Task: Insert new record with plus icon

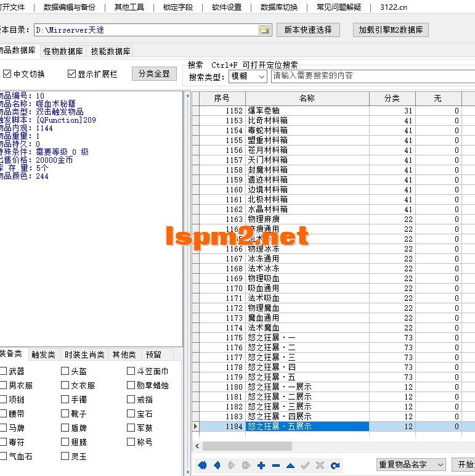Action: (261, 465)
